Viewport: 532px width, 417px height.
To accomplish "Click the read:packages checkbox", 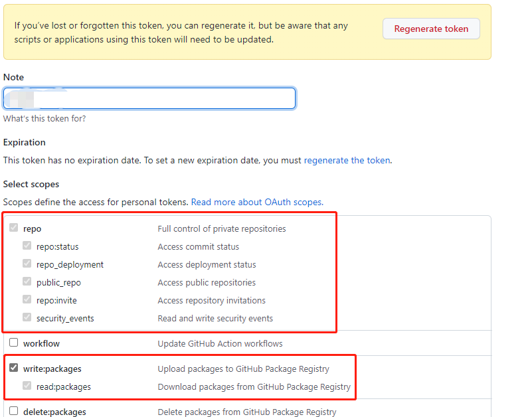I will pos(27,385).
